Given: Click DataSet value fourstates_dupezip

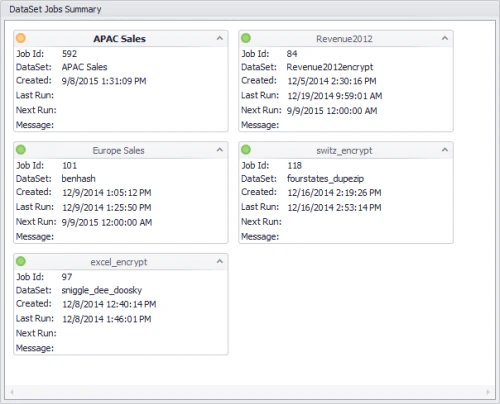Looking at the screenshot, I should tap(325, 179).
